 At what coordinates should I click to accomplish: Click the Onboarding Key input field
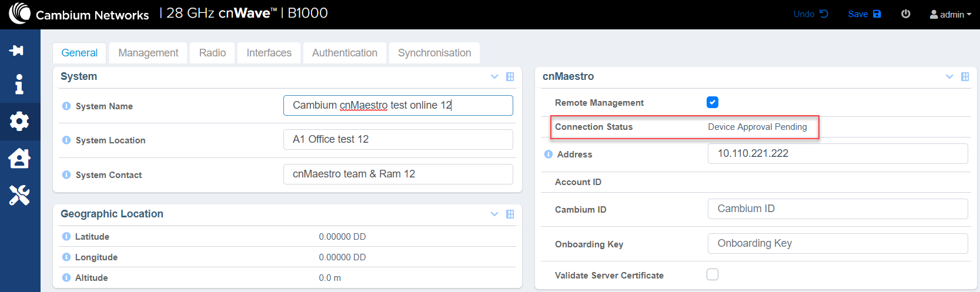838,243
